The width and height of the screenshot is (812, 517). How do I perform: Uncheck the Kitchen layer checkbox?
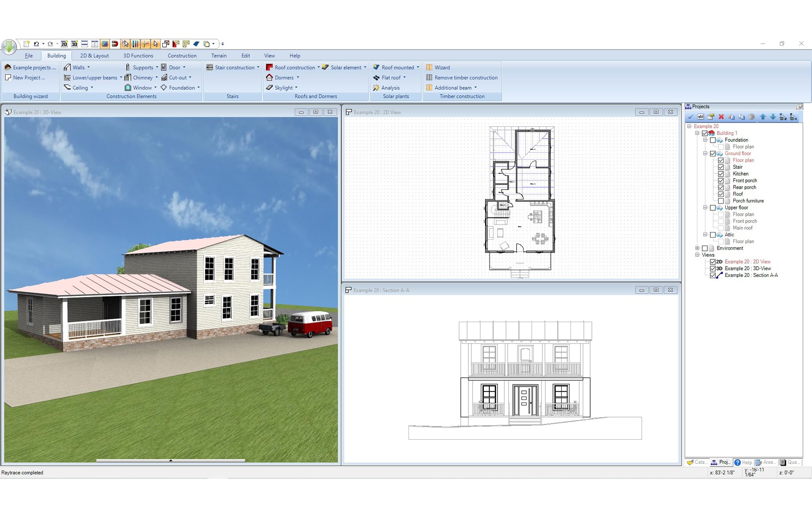click(x=721, y=174)
